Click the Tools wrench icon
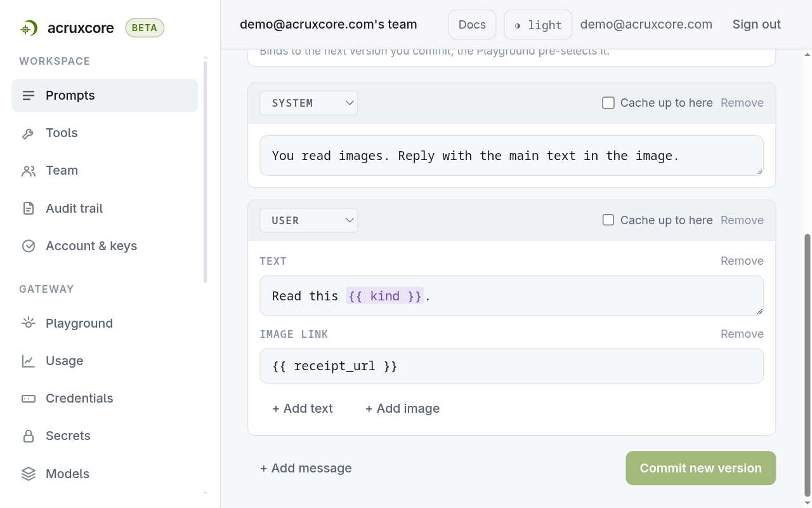The image size is (812, 508). tap(29, 133)
